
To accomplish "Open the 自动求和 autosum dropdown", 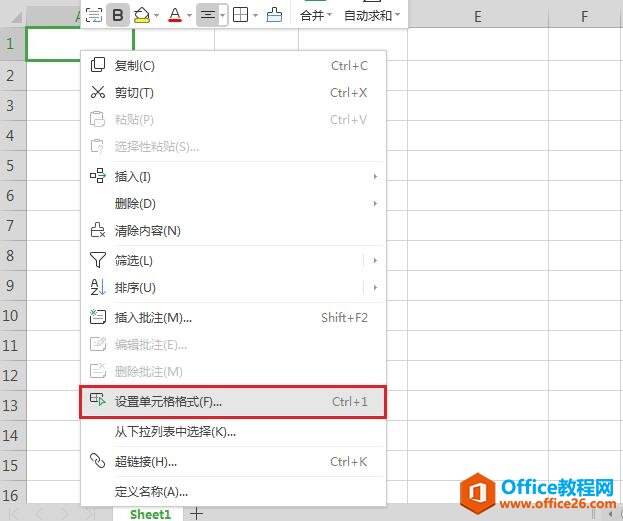I will pos(372,15).
